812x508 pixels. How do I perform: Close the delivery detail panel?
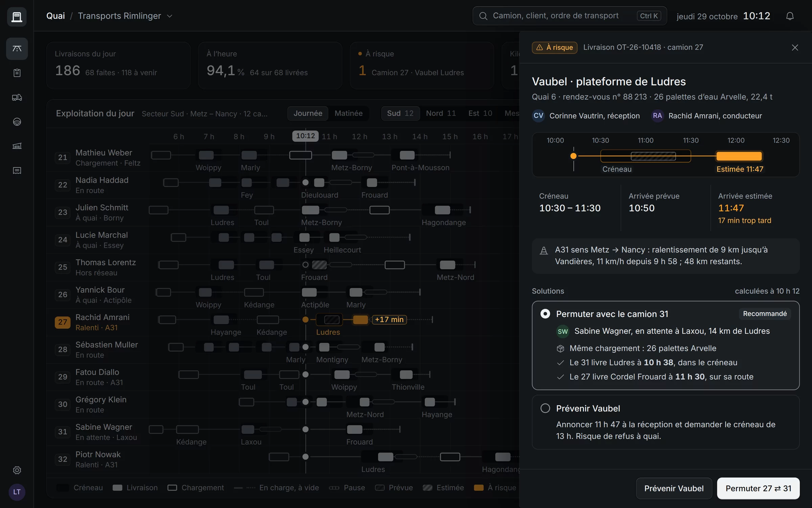pos(795,47)
